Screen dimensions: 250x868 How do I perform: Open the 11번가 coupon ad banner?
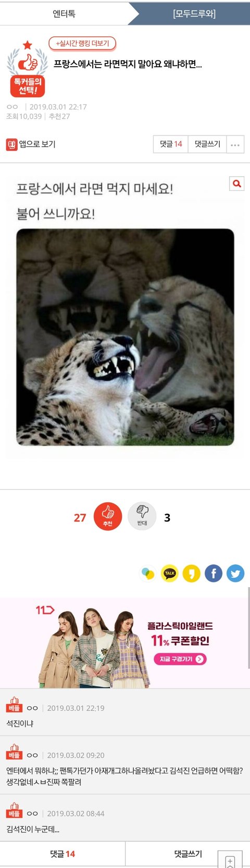pos(125,643)
